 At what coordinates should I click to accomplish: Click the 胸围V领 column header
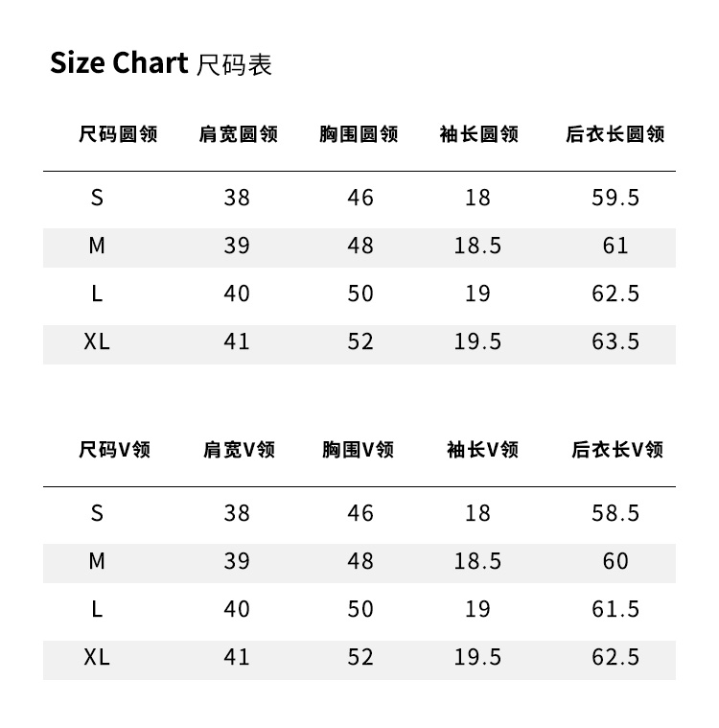(x=359, y=450)
